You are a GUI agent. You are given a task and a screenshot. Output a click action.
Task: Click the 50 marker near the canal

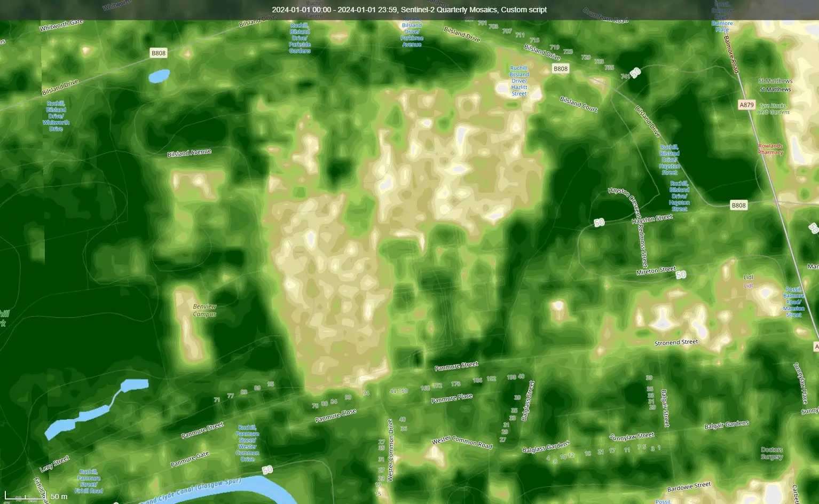click(x=266, y=470)
